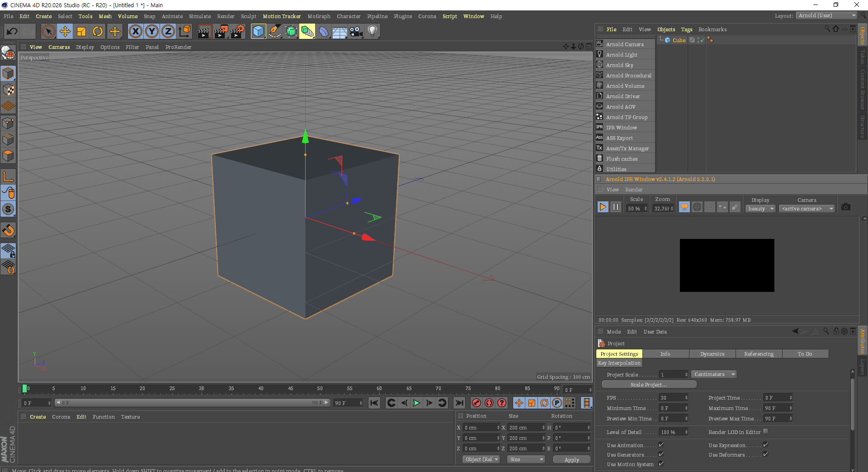Click the Level of Detail stepper
This screenshot has height=472, width=868.
686,432
